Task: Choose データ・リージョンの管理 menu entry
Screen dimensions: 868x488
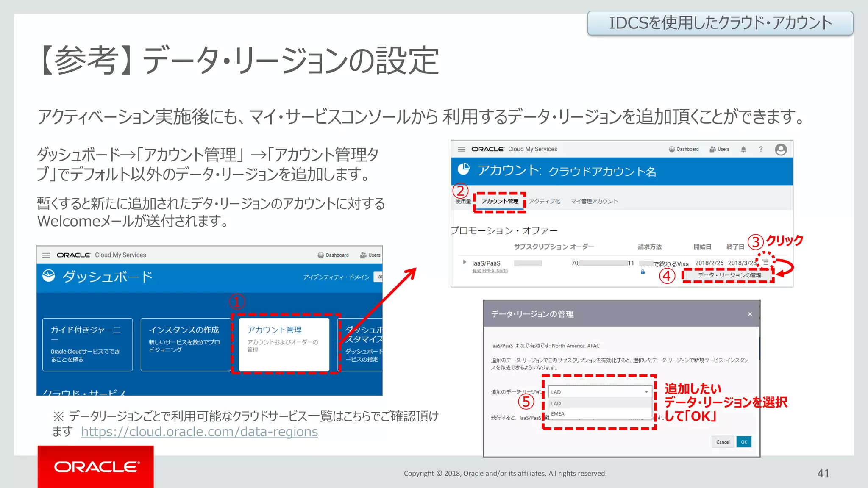Action: 729,275
